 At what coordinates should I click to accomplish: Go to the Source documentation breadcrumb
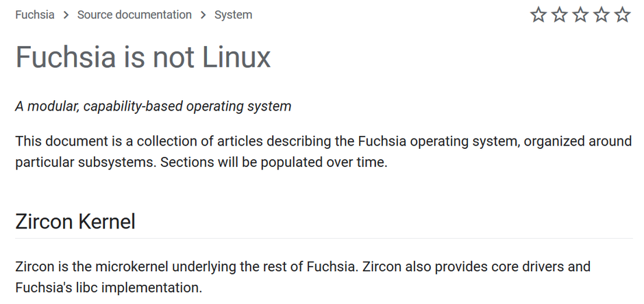click(134, 15)
